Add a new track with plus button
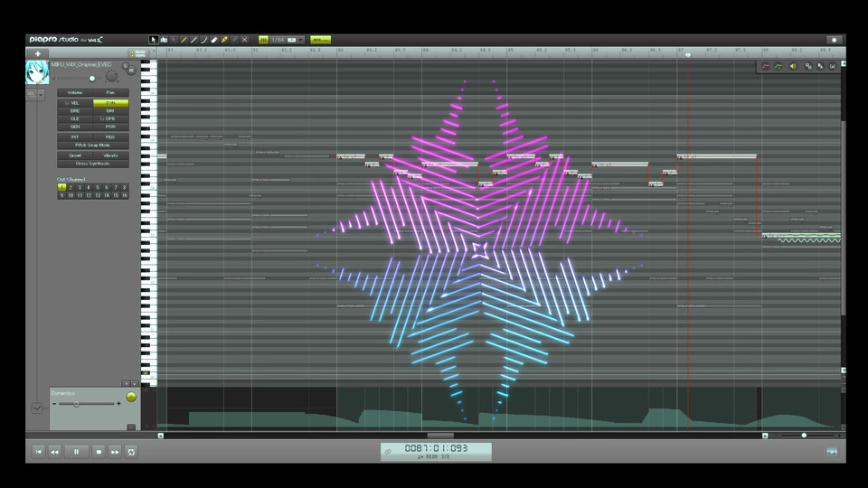Screen dimensions: 868x488 coord(38,53)
